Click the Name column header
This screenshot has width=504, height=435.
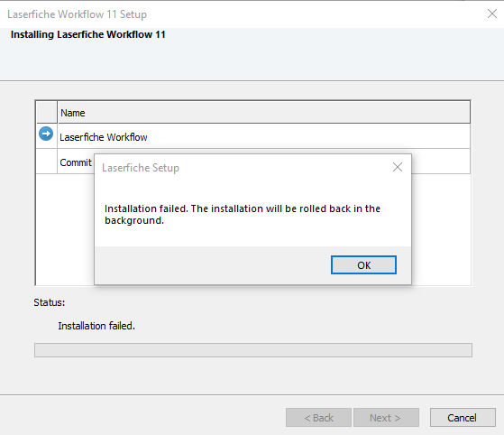click(263, 112)
